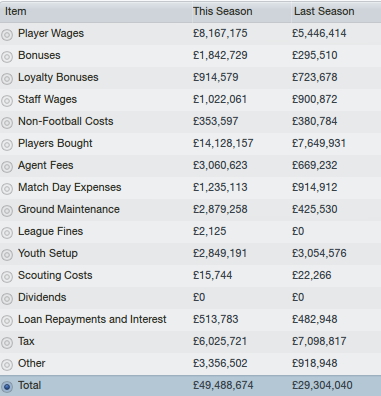Select the Total radio button
This screenshot has width=381, height=396.
(7, 386)
